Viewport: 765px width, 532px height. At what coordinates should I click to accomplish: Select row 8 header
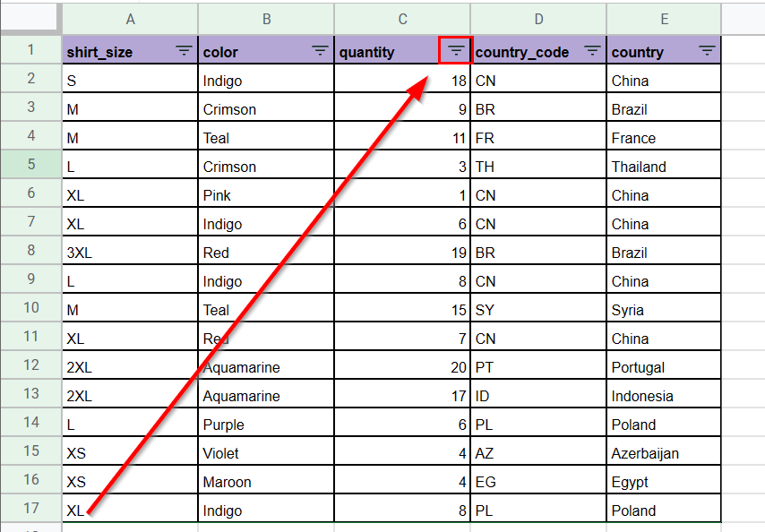pos(30,251)
